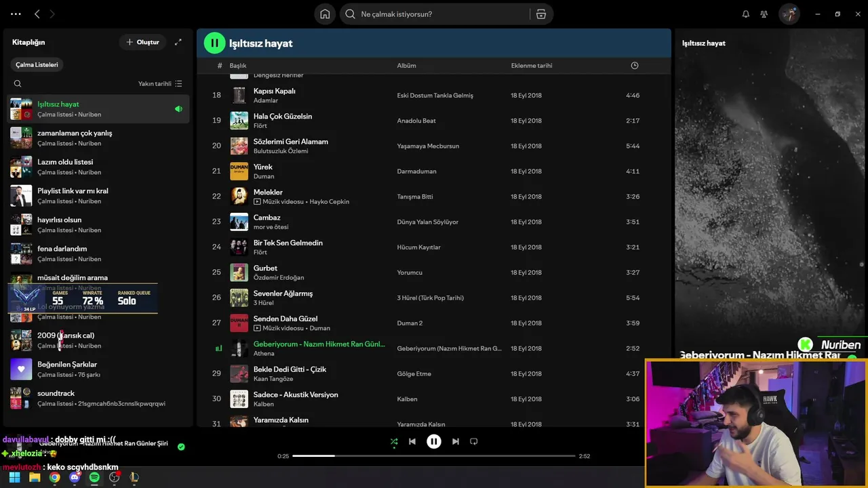Open 'Işıltısız hayat' title in now-playing panel
This screenshot has width=868, height=488.
pos(703,43)
